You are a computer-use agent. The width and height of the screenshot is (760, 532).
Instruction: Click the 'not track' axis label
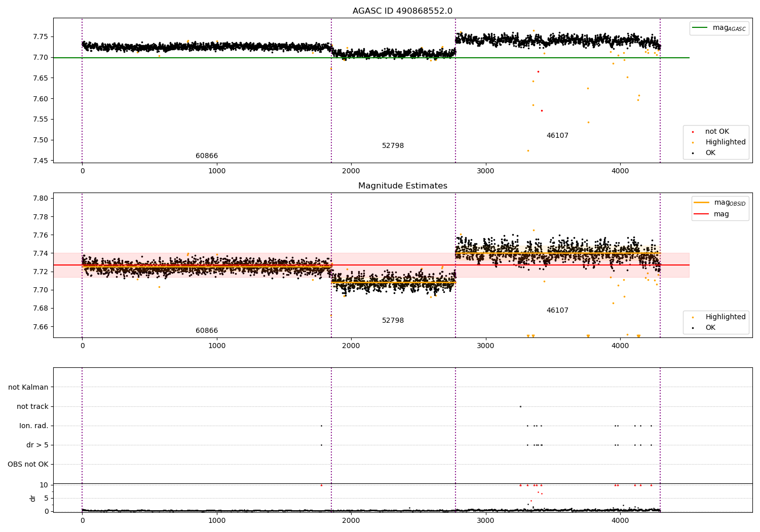[x=32, y=406]
